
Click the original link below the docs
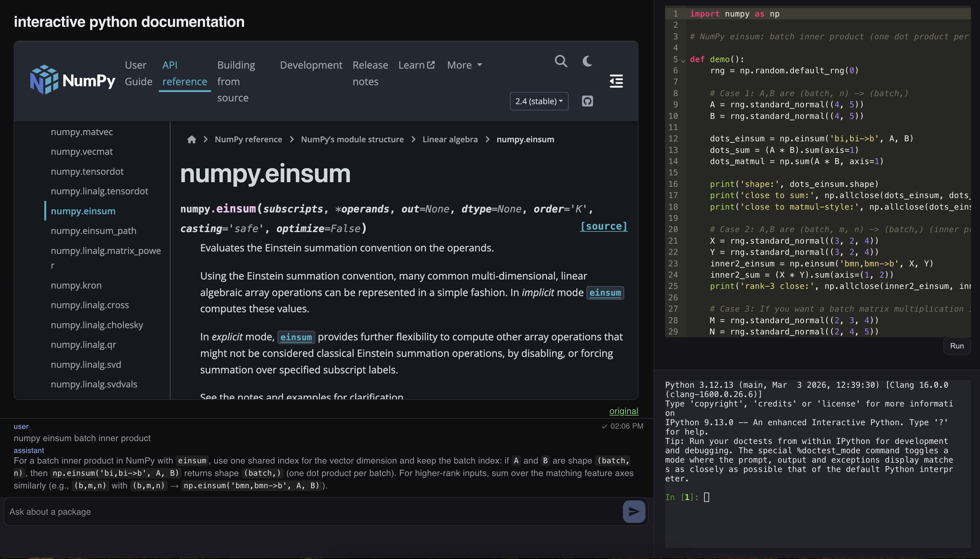(x=624, y=411)
